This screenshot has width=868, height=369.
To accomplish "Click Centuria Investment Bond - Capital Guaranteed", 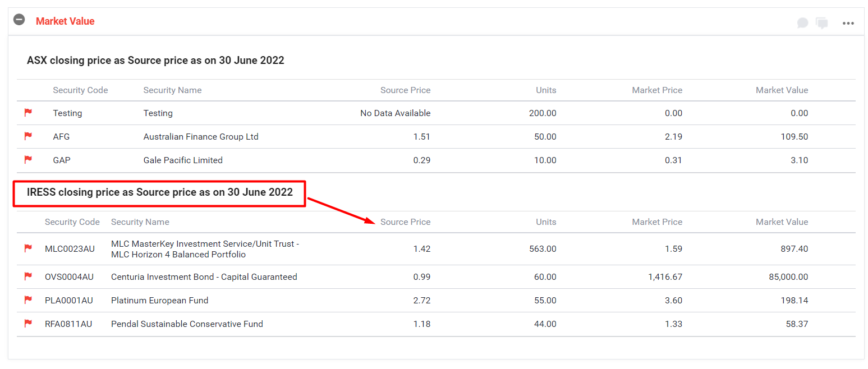I will pos(204,277).
